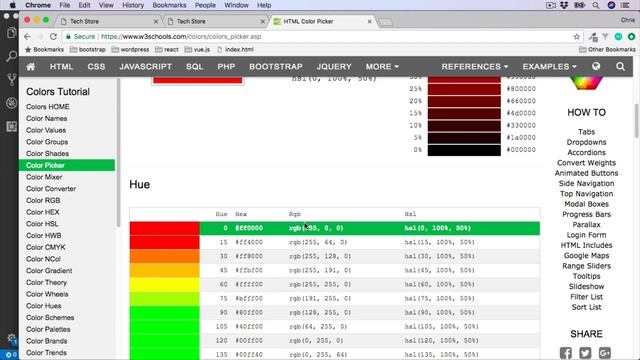This screenshot has height=360, width=640.
Task: Expand the EXAMPLES dropdown
Action: pos(549,67)
